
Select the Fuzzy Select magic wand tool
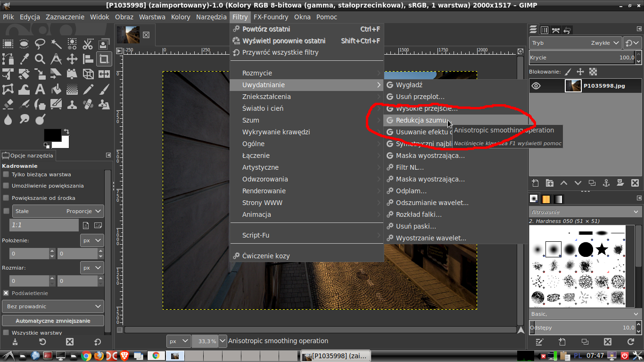click(56, 44)
